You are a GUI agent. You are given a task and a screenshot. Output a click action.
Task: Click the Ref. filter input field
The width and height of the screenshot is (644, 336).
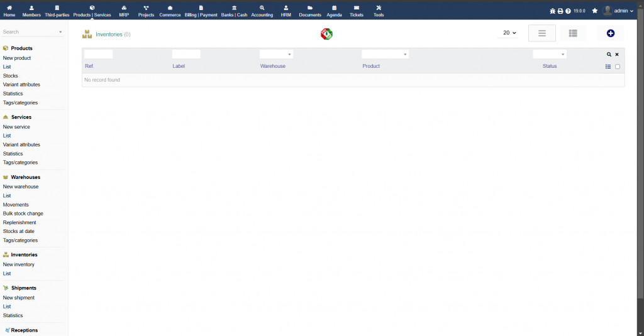(x=99, y=54)
